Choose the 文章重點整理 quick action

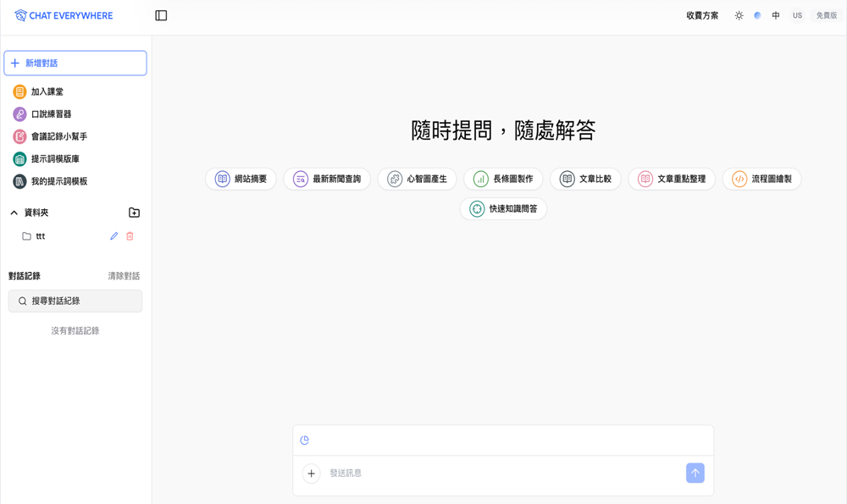pos(672,179)
